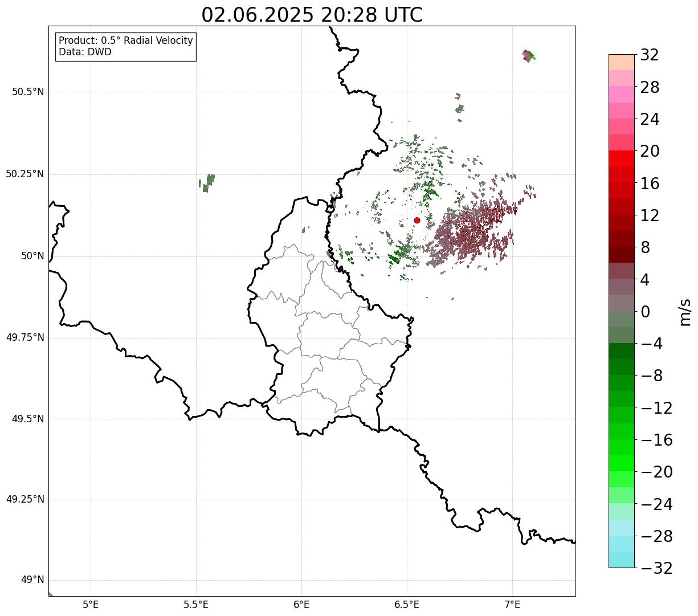Click the colorbar label 8
The height and width of the screenshot is (616, 698).
[x=645, y=247]
